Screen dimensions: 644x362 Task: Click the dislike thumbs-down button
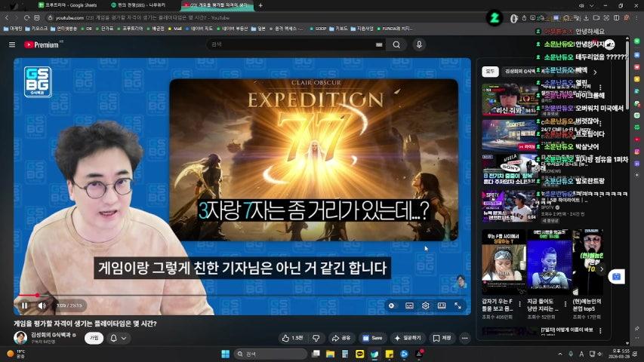click(x=316, y=338)
